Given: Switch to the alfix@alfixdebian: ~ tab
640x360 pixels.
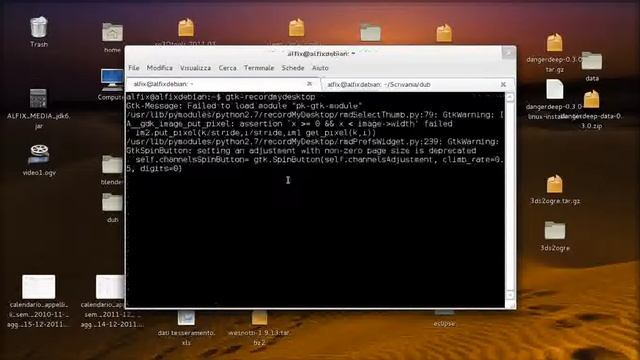Looking at the screenshot, I should coord(223,84).
